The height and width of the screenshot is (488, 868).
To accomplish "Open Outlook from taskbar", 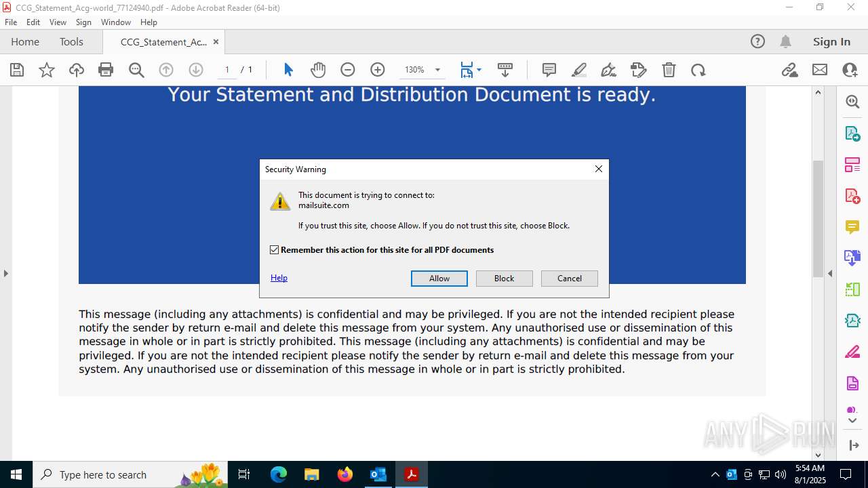I will (378, 474).
